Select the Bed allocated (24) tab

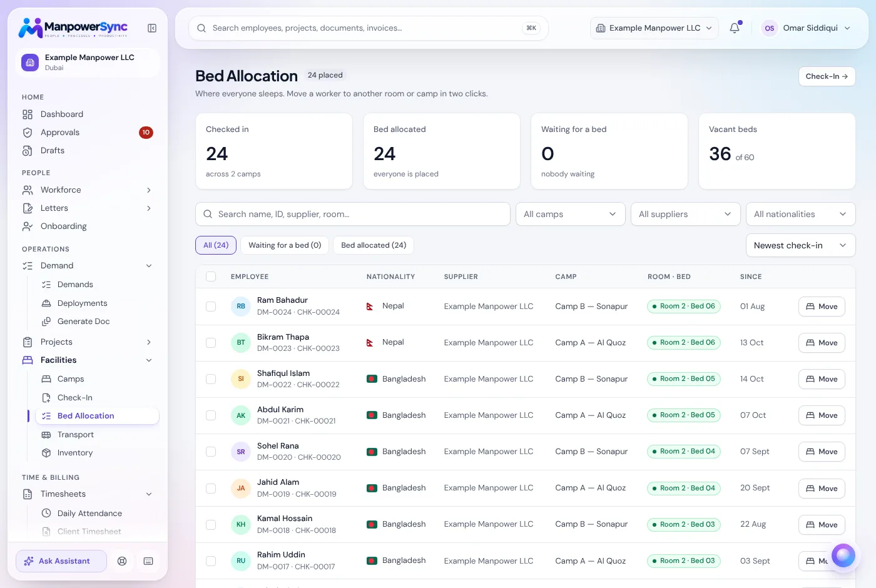point(374,245)
